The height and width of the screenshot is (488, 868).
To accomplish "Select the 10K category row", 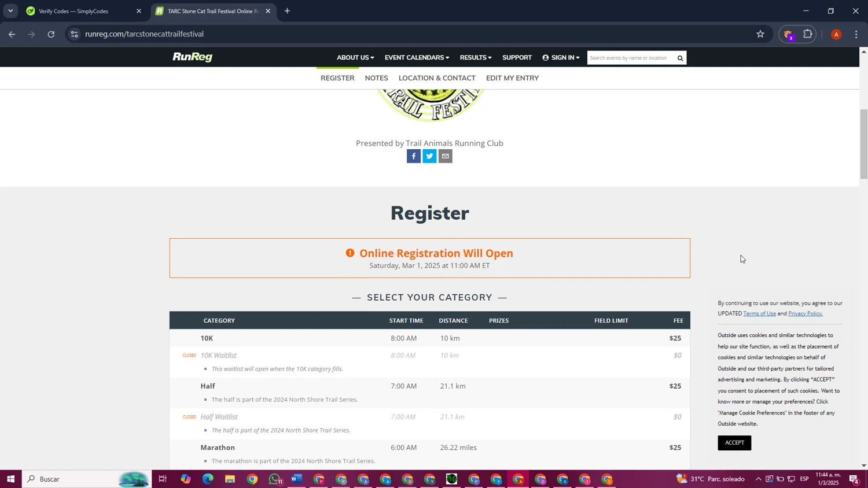I will (x=429, y=338).
